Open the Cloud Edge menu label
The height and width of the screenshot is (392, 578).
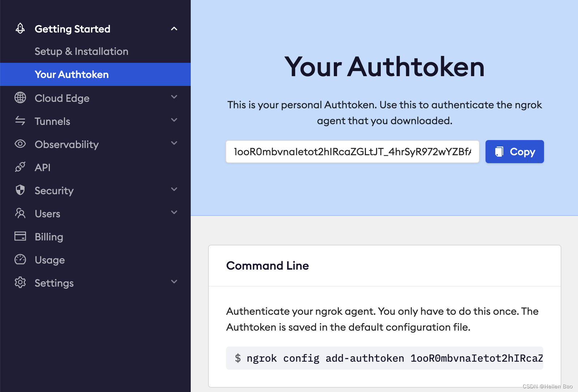coord(62,98)
